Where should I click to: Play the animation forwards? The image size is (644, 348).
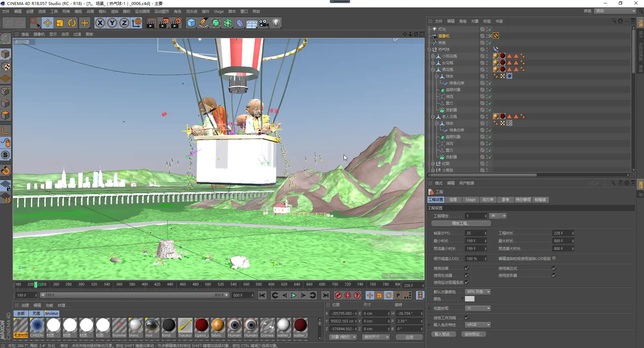coord(294,295)
